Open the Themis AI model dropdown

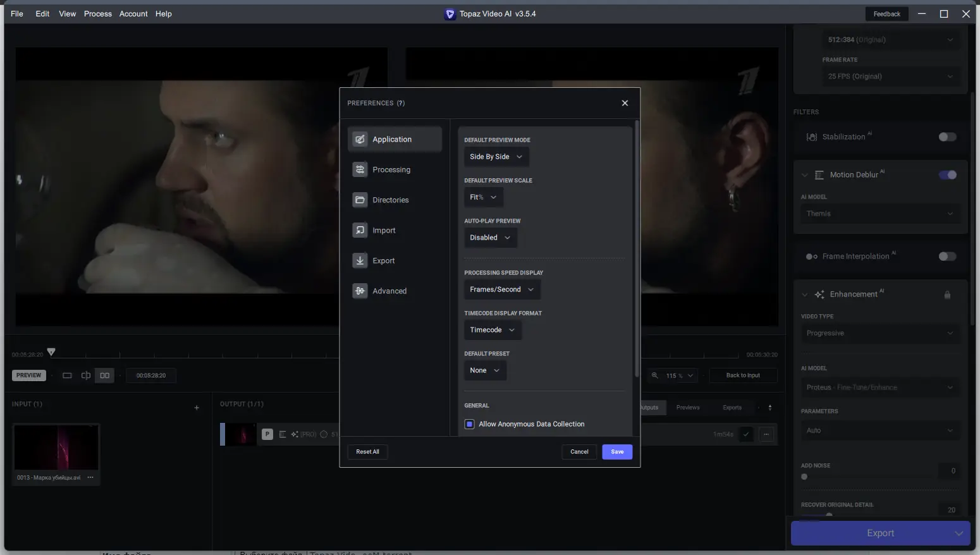pos(879,214)
